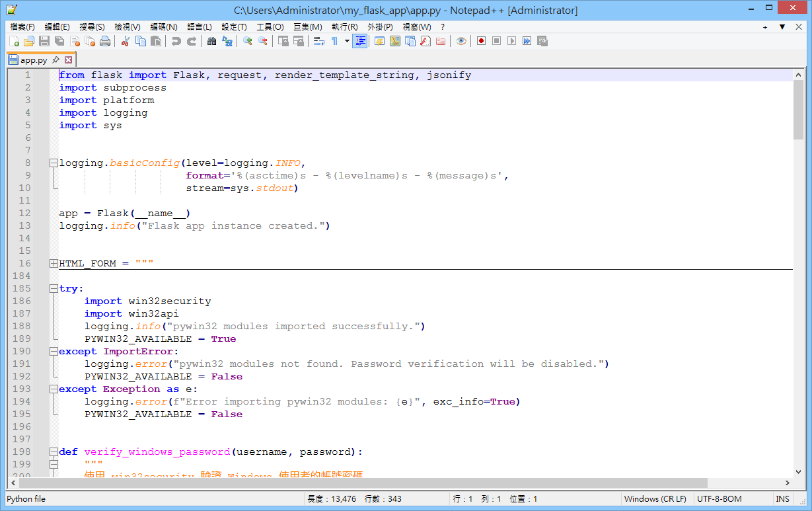The width and height of the screenshot is (812, 511).
Task: Click the Save file toolbar icon
Action: pyautogui.click(x=44, y=41)
